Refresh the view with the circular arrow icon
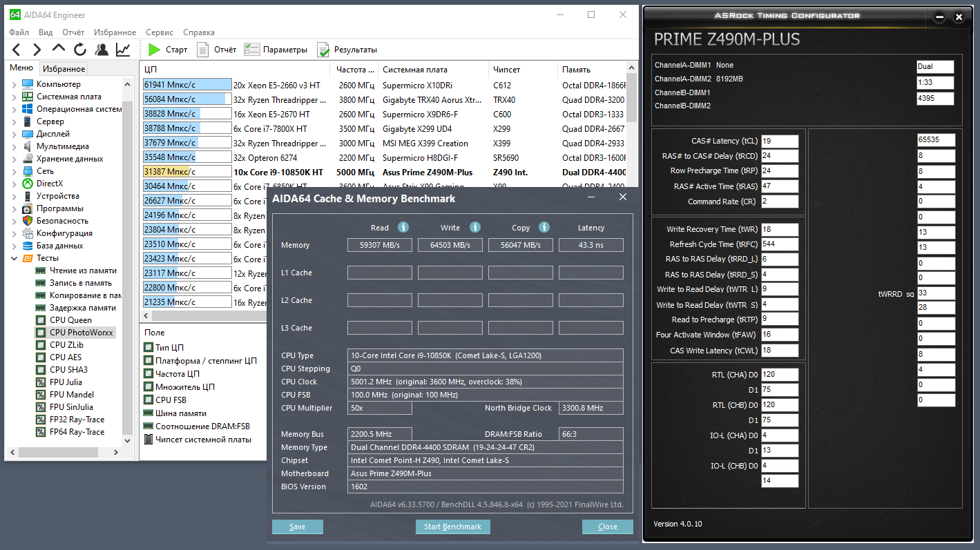 click(x=80, y=50)
